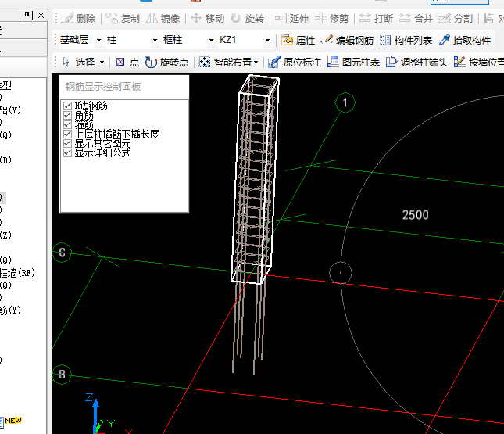Click the 旋转 (rotate) tool

click(x=248, y=18)
